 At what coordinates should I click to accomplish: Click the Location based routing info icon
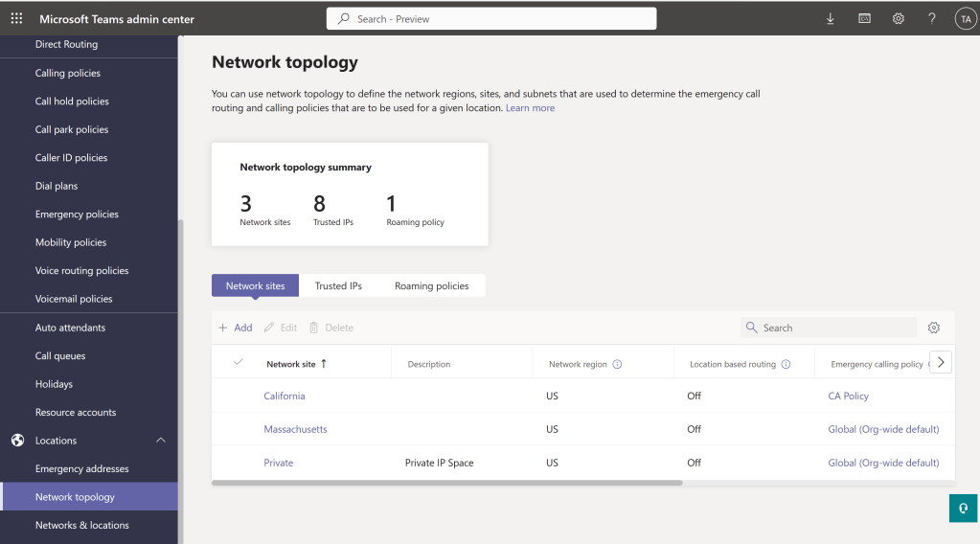point(786,364)
